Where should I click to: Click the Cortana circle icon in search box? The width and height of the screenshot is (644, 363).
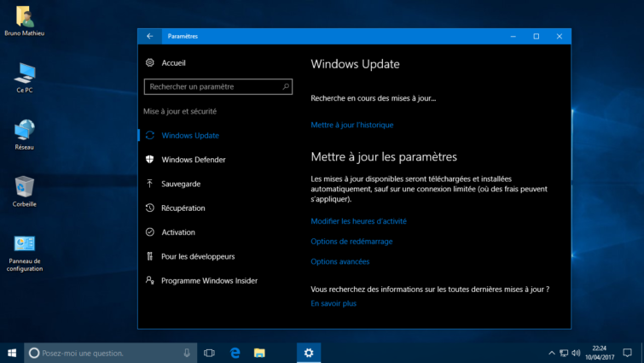click(x=34, y=353)
